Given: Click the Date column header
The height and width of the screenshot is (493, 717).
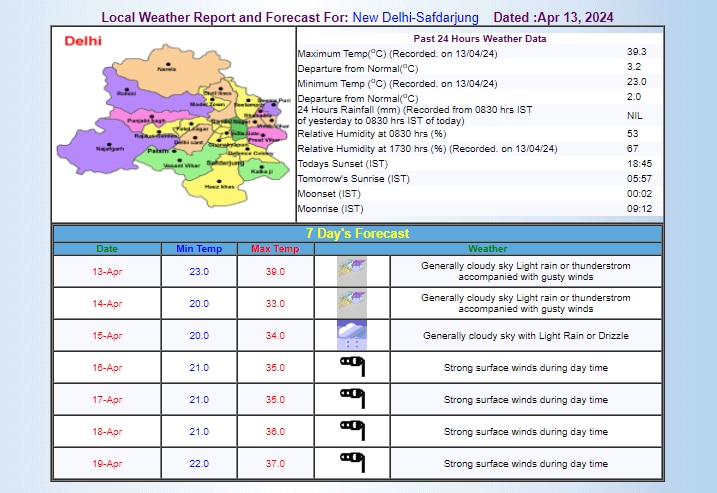Looking at the screenshot, I should click(x=107, y=249).
